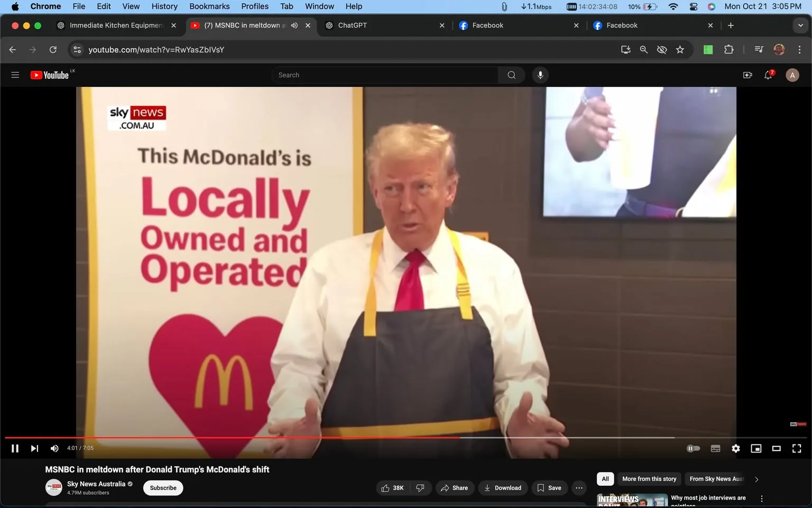812x508 pixels.
Task: Enter theater mode
Action: (776, 448)
